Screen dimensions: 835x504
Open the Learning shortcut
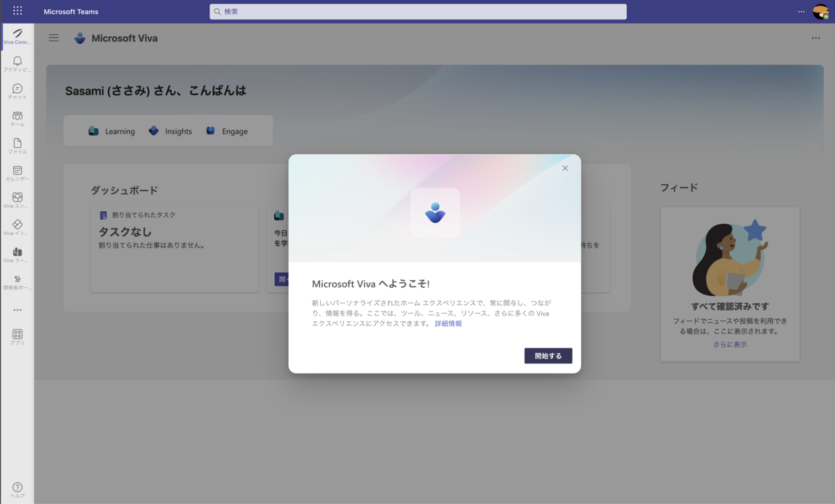pos(111,131)
